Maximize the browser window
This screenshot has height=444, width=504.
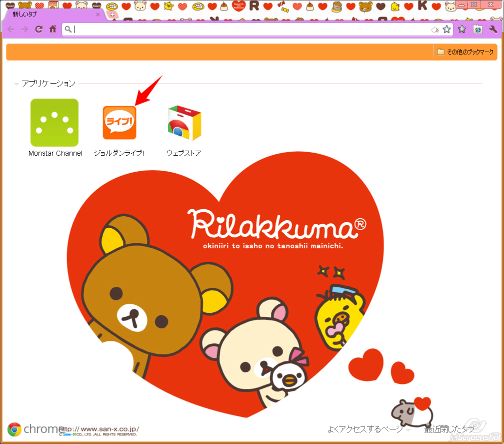473,5
